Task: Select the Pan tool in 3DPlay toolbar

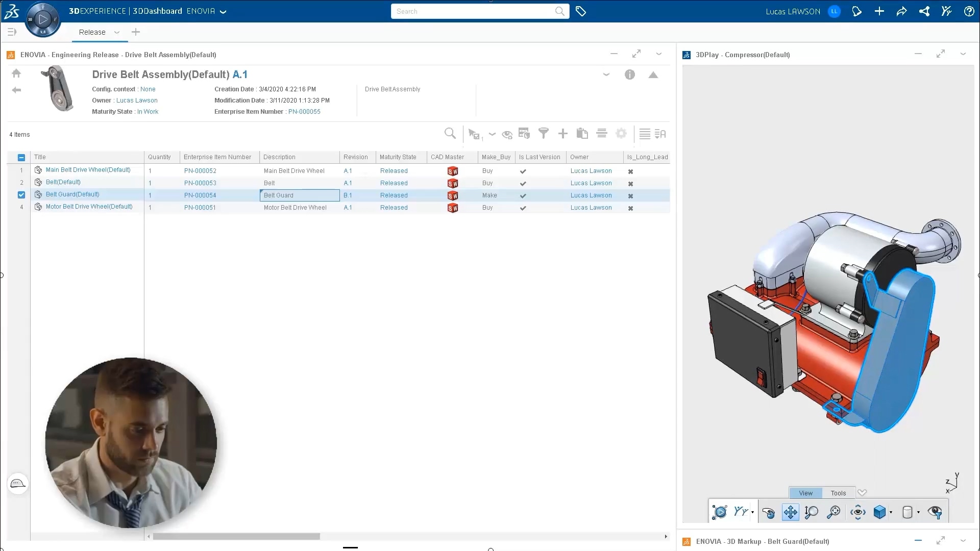Action: (x=790, y=512)
